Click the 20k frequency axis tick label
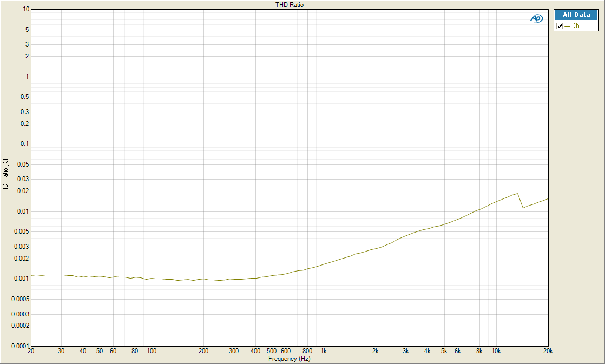 pos(548,351)
